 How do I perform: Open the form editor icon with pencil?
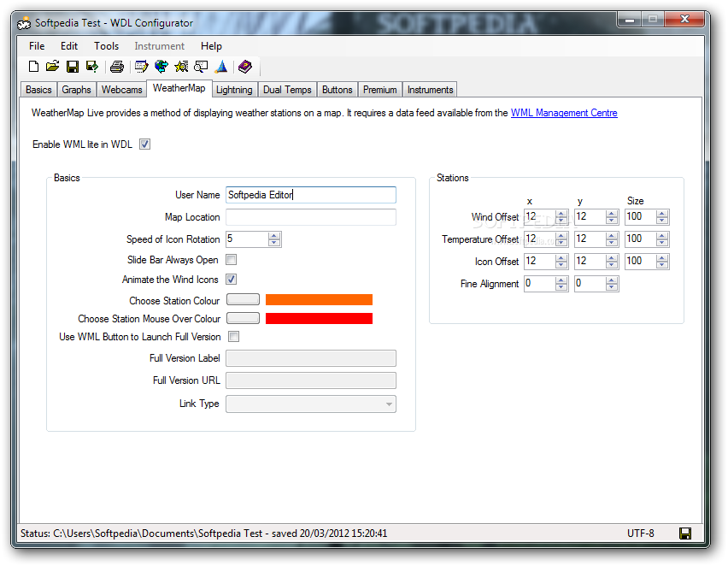[141, 67]
